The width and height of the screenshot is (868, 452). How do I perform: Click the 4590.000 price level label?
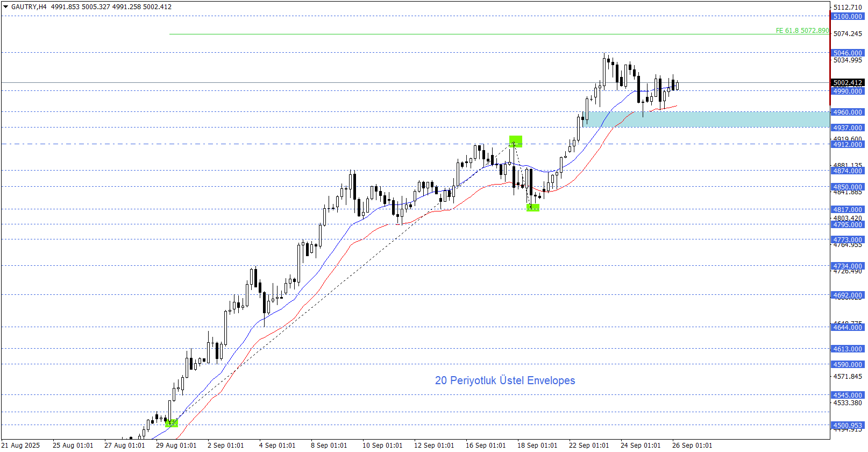(848, 365)
